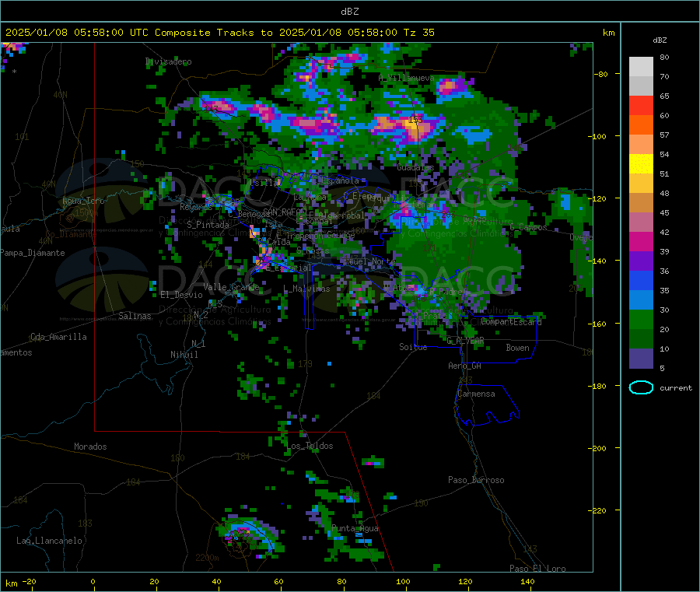Image resolution: width=700 pixels, height=592 pixels.
Task: Click the 'Divisadero' place label
Action: click(x=169, y=61)
